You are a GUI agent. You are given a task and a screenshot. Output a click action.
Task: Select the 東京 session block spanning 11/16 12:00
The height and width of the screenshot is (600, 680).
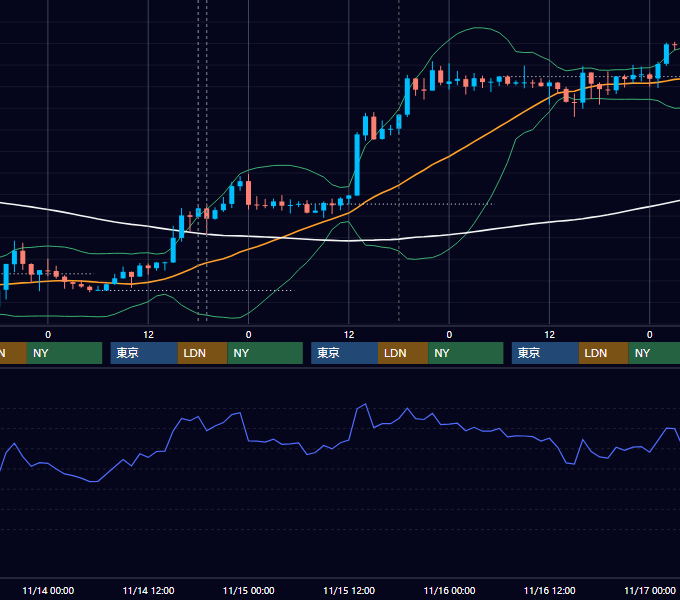pyautogui.click(x=545, y=353)
